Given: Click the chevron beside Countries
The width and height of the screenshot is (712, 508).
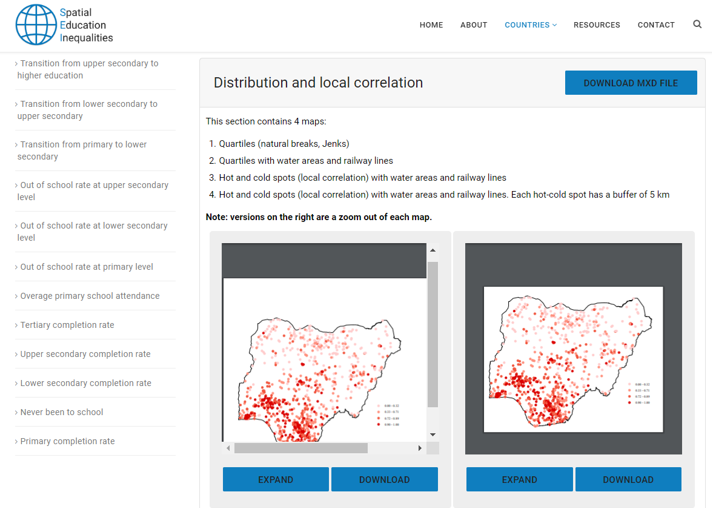Looking at the screenshot, I should [554, 25].
